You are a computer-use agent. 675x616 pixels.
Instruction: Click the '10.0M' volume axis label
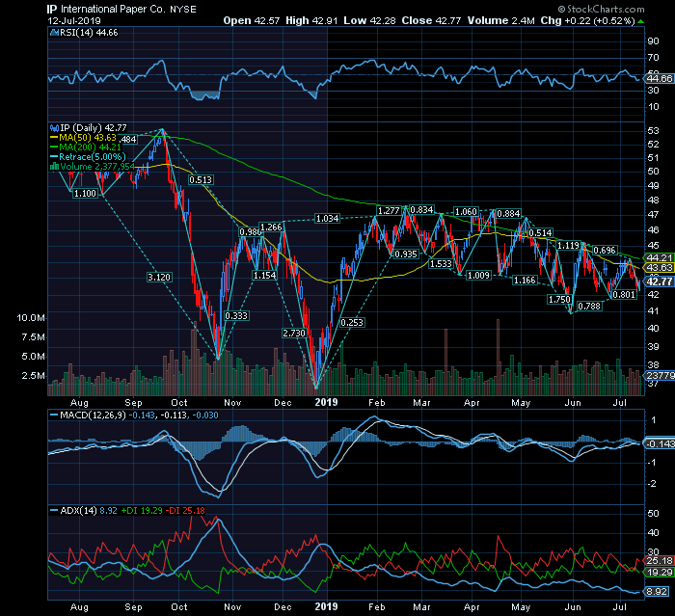(x=31, y=318)
